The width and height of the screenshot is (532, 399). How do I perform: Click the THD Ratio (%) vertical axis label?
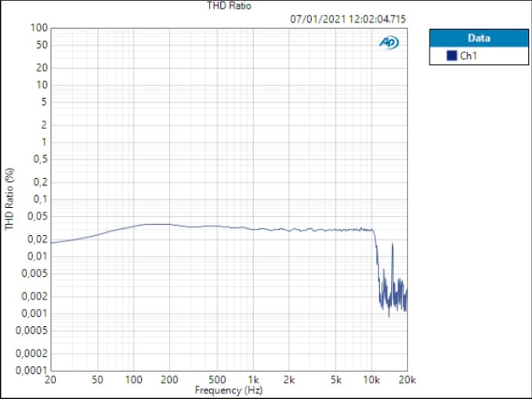click(9, 199)
